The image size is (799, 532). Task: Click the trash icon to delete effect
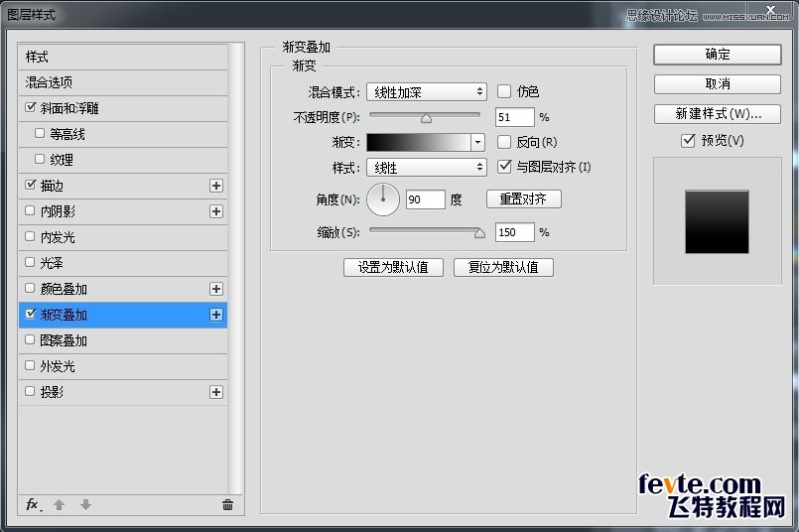pos(227,504)
